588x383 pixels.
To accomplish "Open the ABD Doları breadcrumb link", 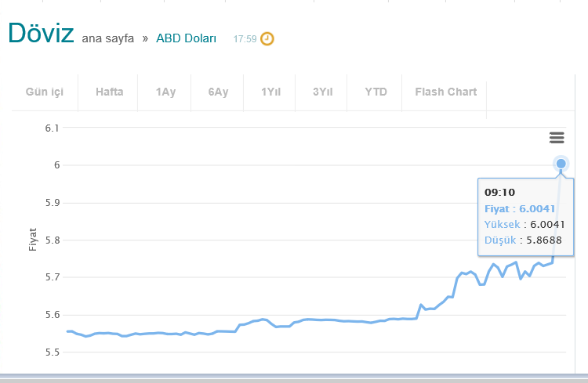I will [x=186, y=38].
